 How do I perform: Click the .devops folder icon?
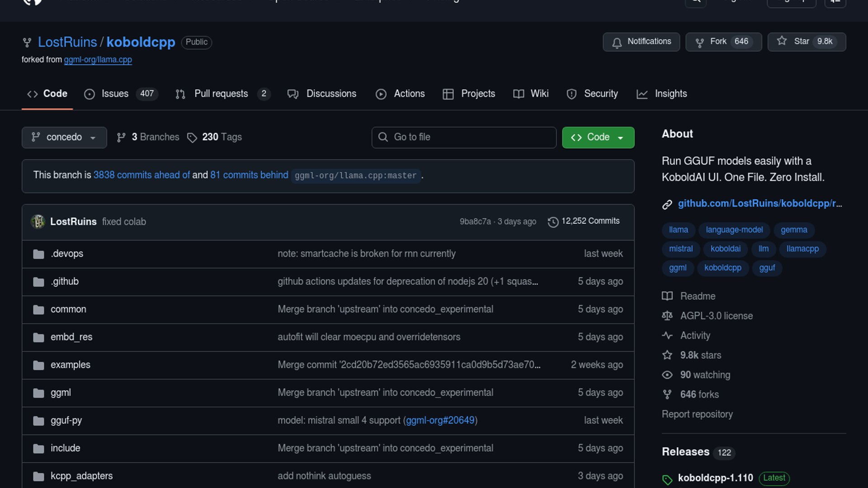(38, 254)
